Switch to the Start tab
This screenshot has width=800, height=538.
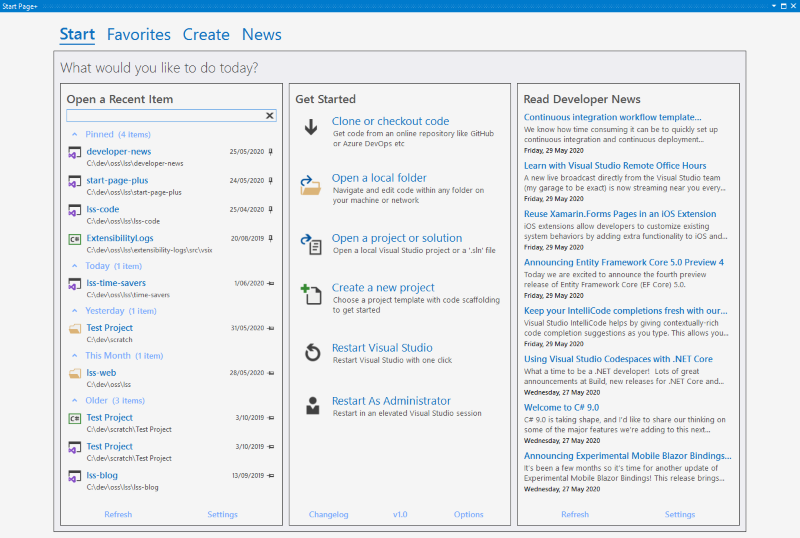point(77,34)
